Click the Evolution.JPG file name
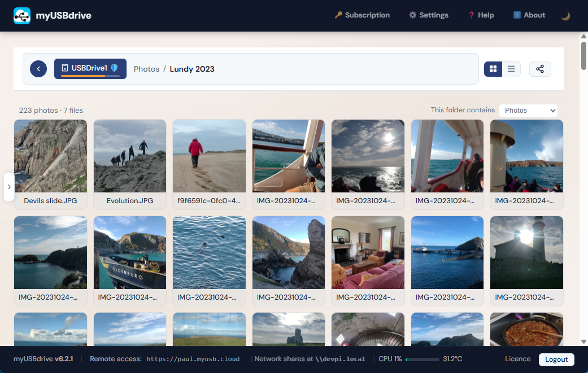The image size is (588, 373). coord(130,201)
